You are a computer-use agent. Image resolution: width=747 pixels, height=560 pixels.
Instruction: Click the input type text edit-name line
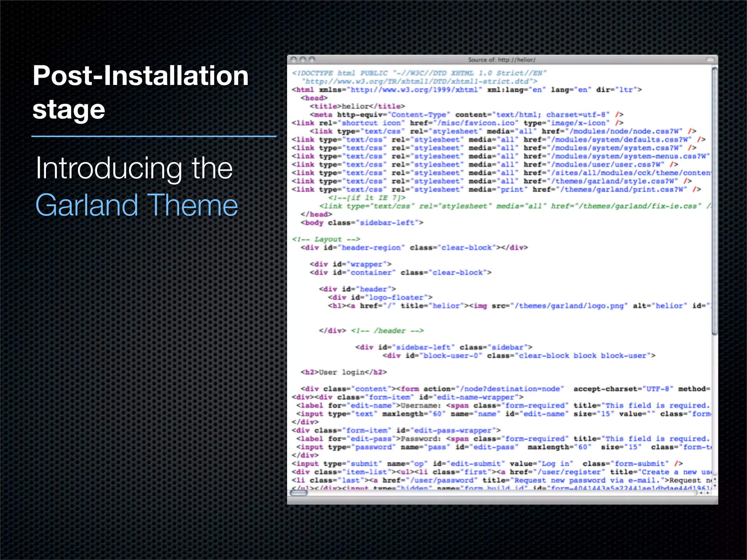503,414
